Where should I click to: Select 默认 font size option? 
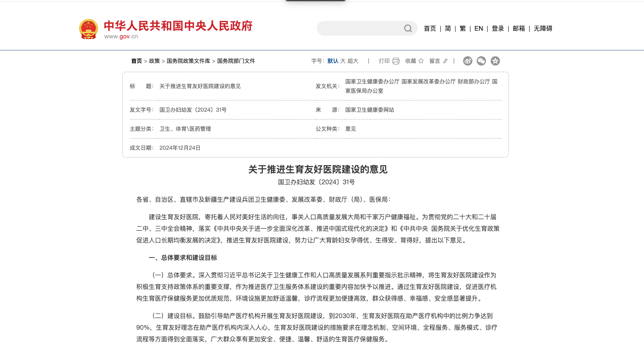click(x=333, y=61)
